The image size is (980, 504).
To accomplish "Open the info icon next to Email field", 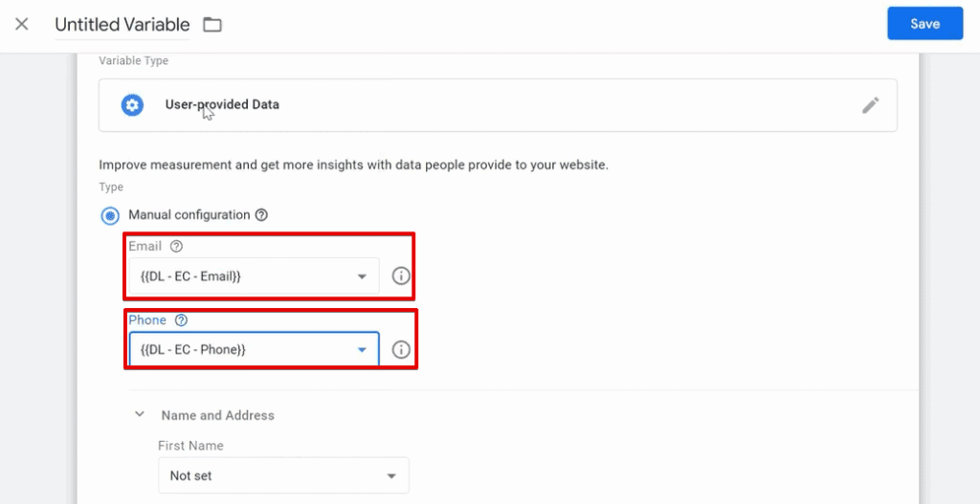I will (x=401, y=276).
